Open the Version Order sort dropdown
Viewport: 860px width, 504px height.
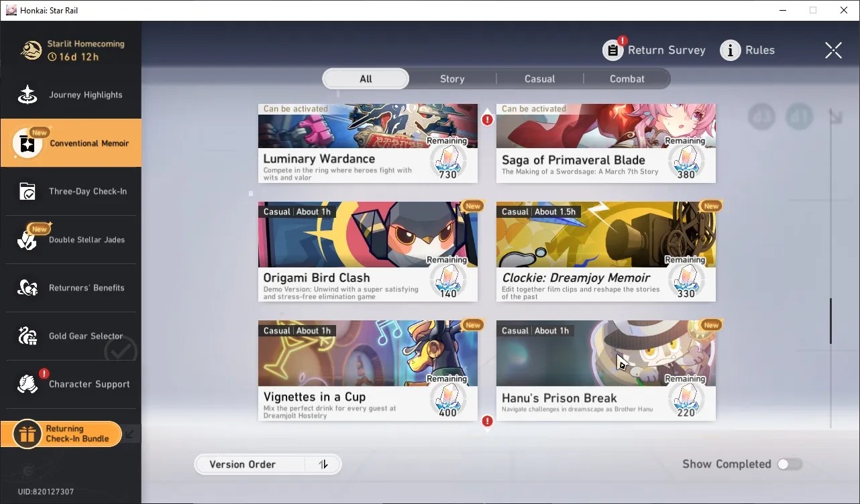coord(268,464)
